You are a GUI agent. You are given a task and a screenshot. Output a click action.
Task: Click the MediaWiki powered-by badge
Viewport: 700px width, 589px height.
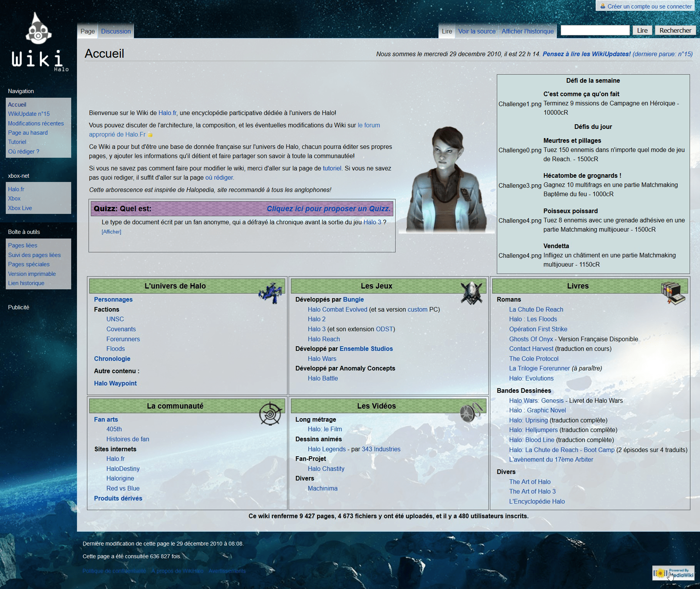pyautogui.click(x=673, y=573)
